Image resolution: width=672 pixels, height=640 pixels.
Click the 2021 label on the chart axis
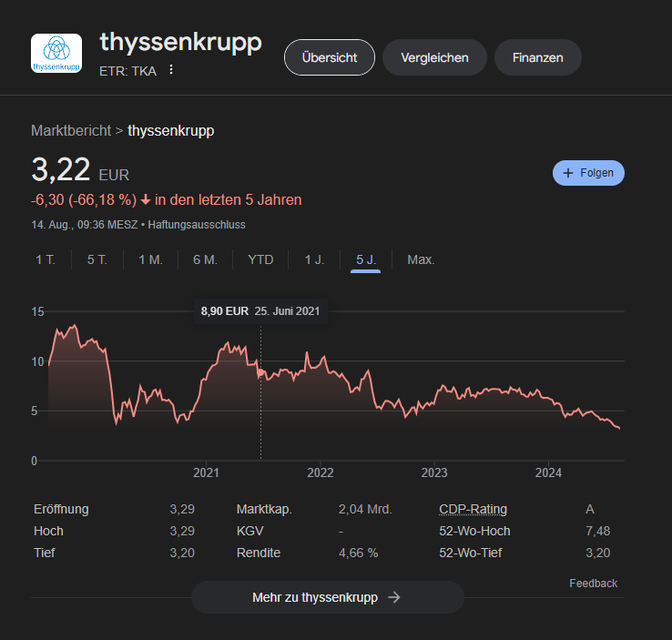(206, 472)
